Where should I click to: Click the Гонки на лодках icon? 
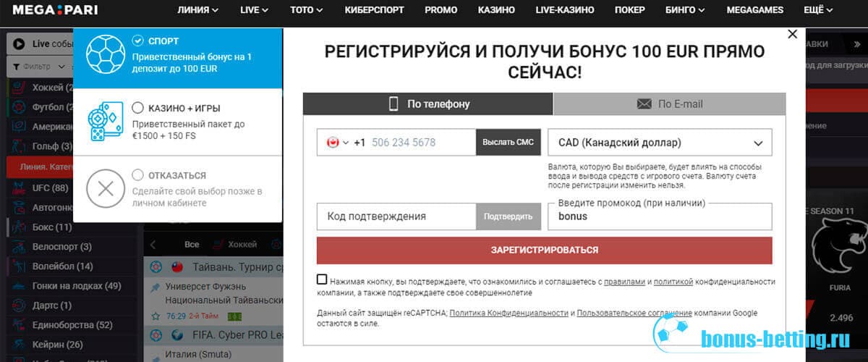point(17,285)
